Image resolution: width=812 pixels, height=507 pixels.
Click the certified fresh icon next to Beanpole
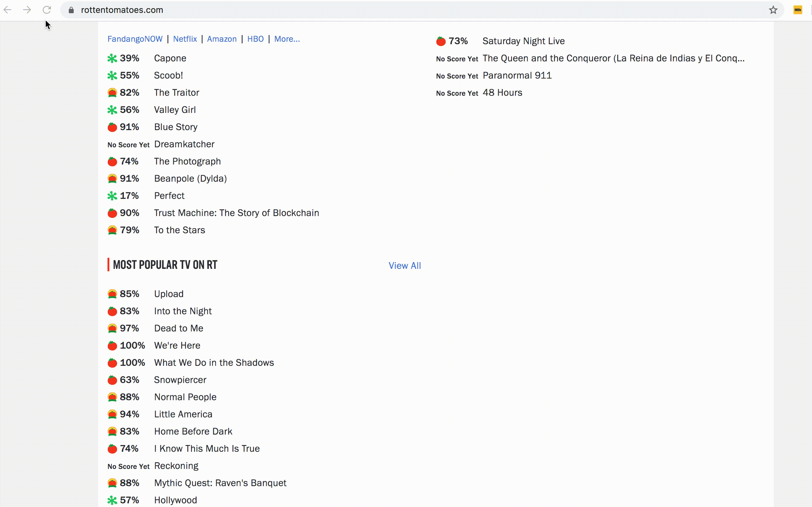112,179
